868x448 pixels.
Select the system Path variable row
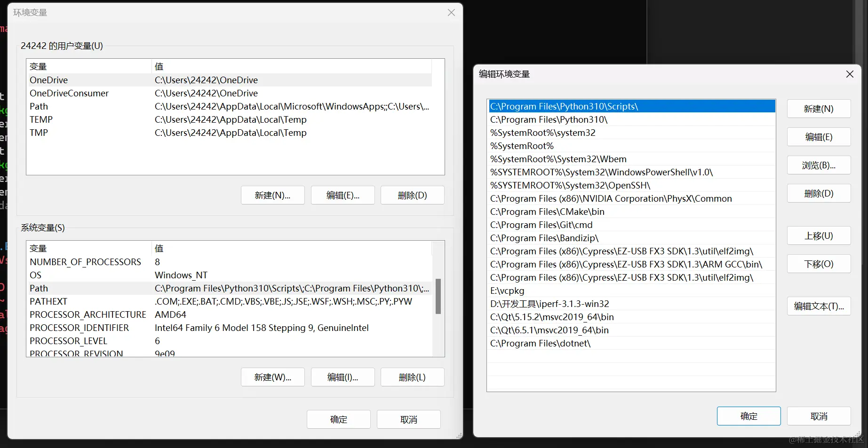230,288
